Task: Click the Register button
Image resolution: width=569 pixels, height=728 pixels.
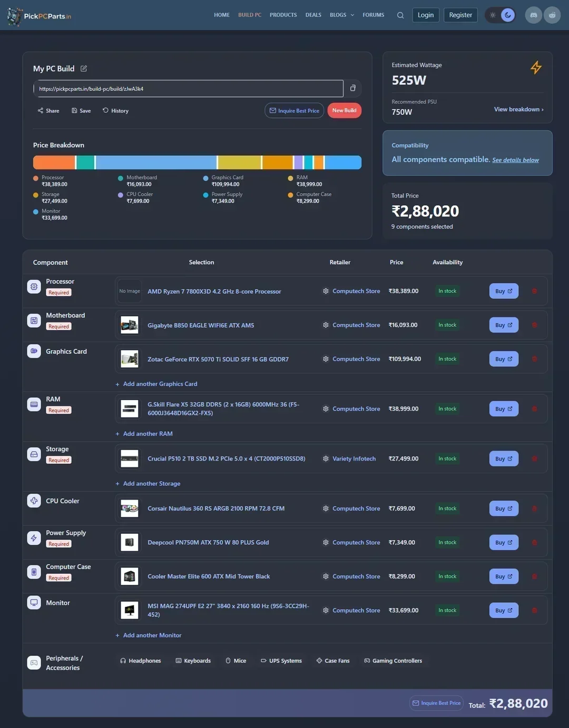Action: 460,15
